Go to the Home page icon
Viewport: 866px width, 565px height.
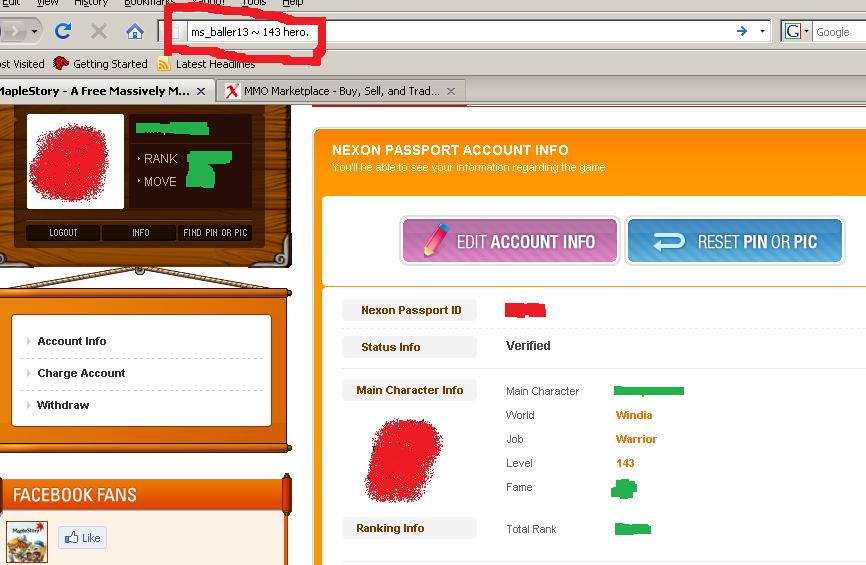click(135, 31)
